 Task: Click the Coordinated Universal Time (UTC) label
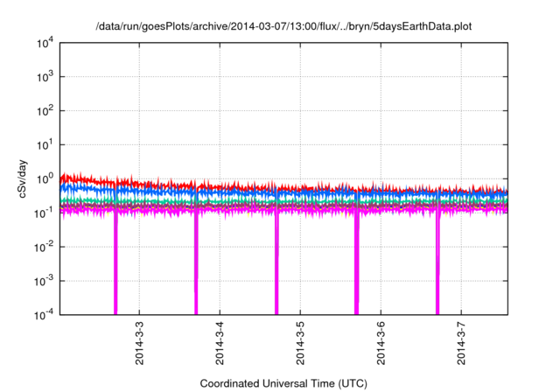[x=283, y=384]
